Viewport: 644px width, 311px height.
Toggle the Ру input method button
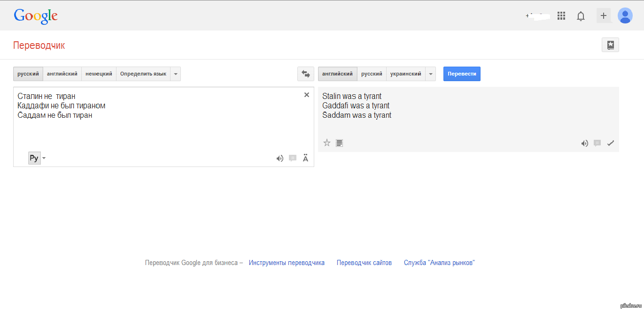tap(34, 158)
